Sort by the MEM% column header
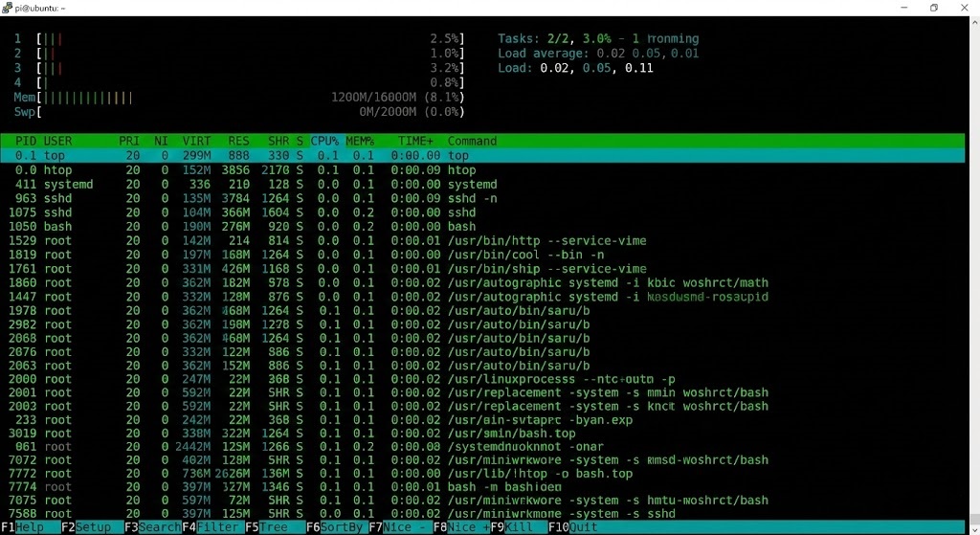The image size is (980, 535). (x=360, y=142)
